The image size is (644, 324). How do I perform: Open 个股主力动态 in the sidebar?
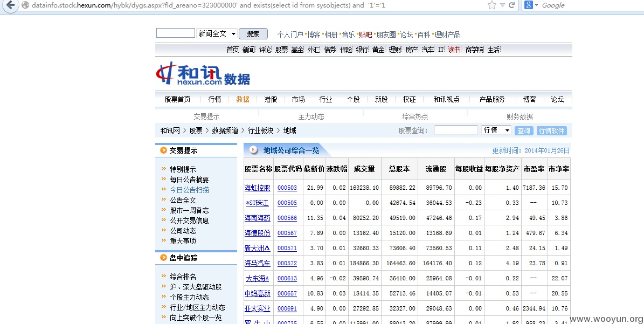coord(189,297)
